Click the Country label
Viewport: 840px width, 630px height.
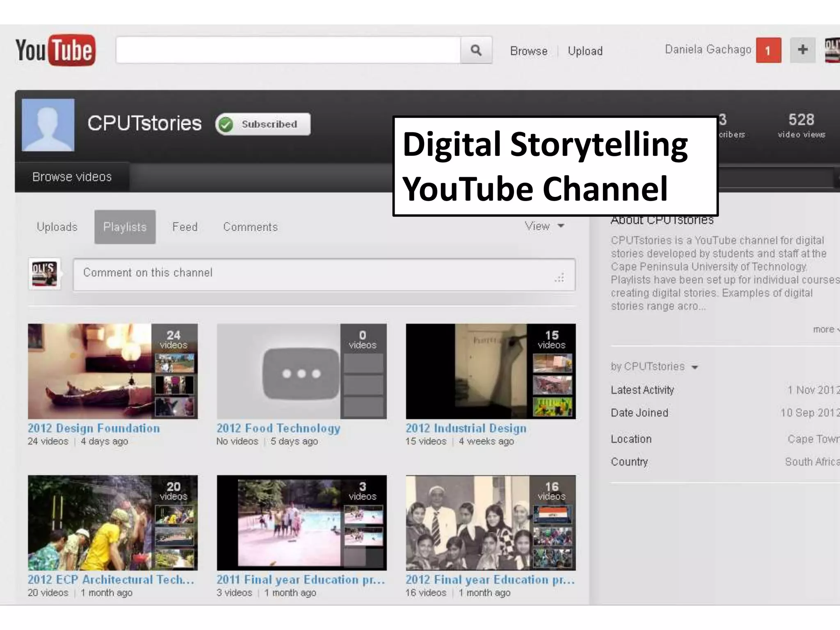point(629,462)
